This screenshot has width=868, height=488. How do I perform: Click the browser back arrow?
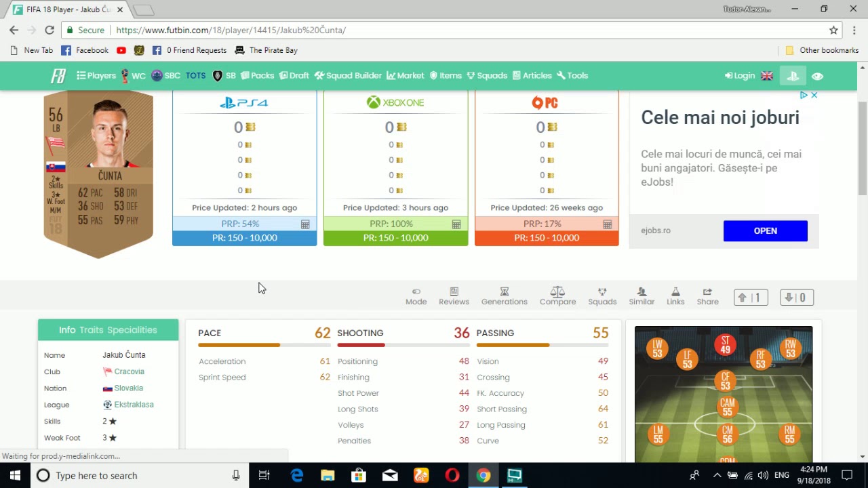point(14,30)
